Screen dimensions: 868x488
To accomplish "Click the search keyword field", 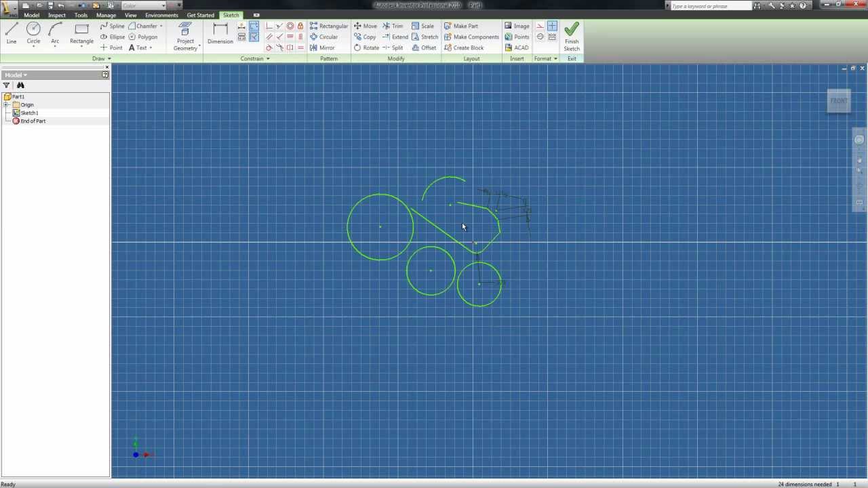I will 711,5.
